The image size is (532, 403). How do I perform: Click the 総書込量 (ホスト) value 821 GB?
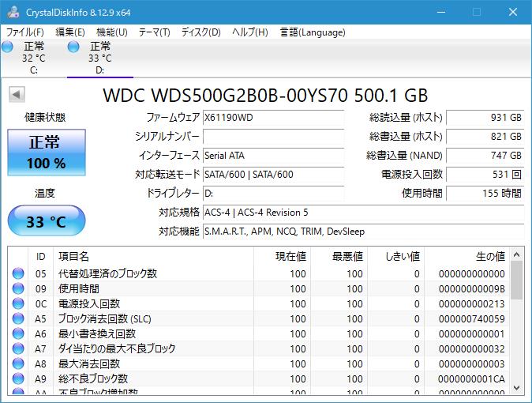point(485,137)
